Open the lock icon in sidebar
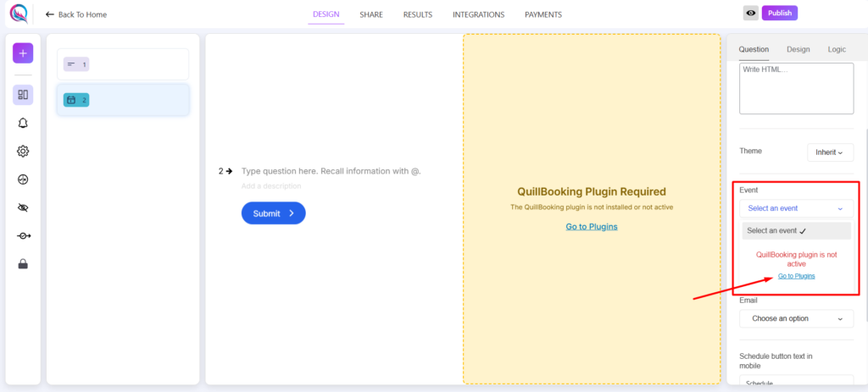The image size is (868, 392). 23,263
